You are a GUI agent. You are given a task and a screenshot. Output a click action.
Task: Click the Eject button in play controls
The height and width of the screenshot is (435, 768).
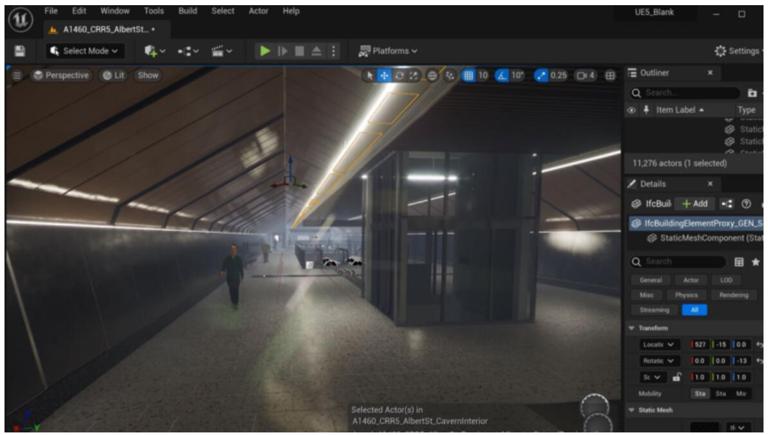point(317,51)
